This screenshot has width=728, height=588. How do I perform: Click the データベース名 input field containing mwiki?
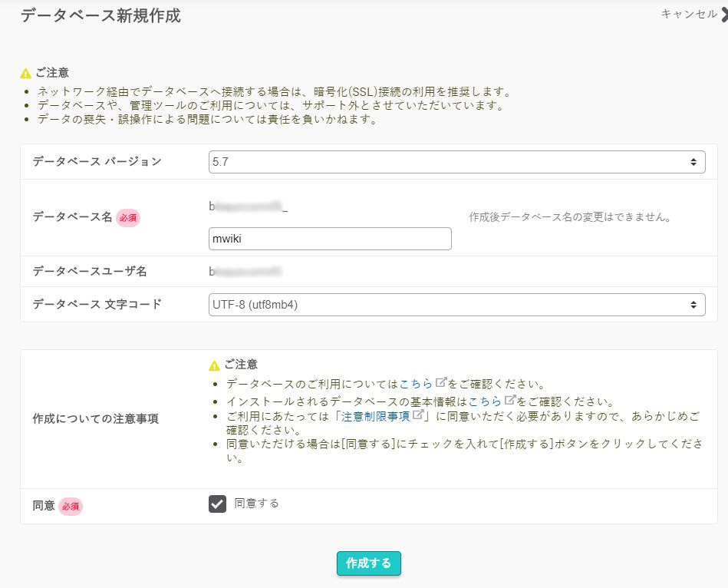tap(330, 239)
